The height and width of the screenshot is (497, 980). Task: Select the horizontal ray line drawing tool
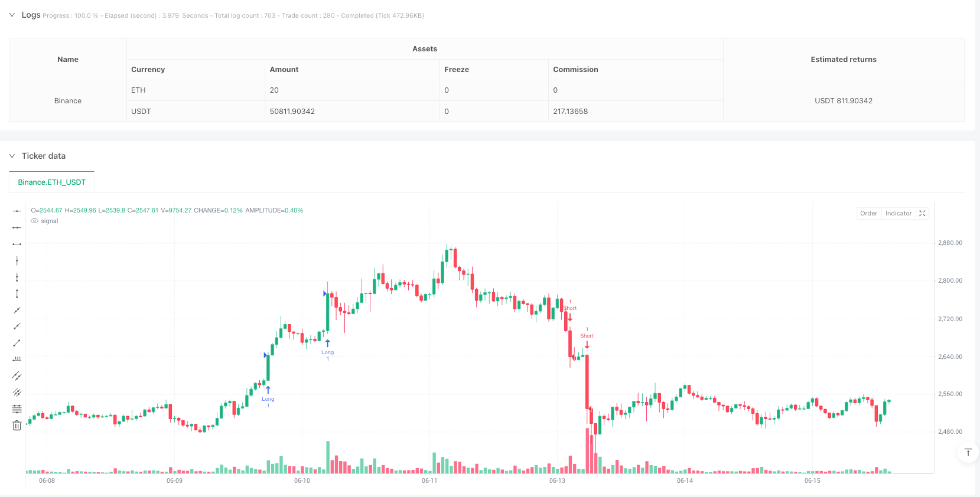tap(17, 227)
